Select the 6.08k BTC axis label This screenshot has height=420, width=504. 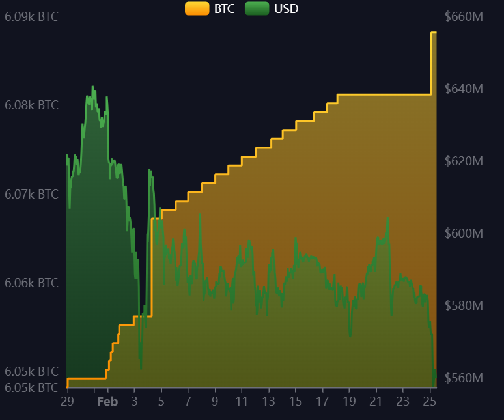tap(31, 105)
